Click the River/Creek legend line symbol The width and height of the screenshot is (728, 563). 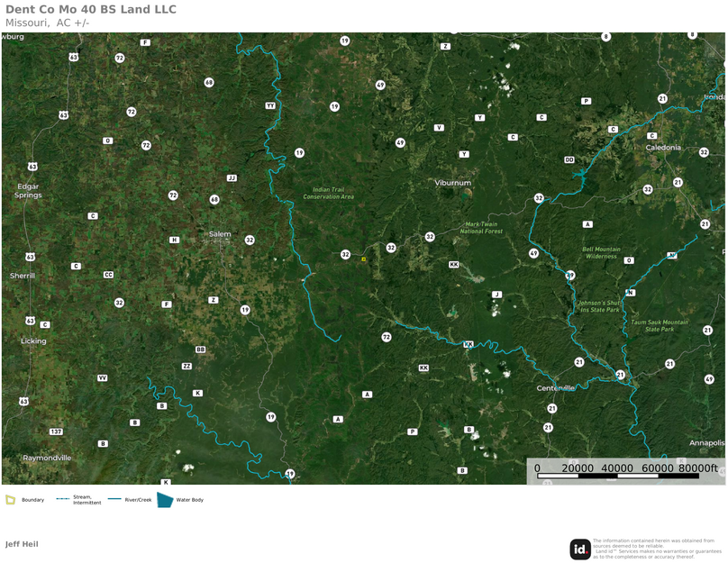pyautogui.click(x=114, y=499)
